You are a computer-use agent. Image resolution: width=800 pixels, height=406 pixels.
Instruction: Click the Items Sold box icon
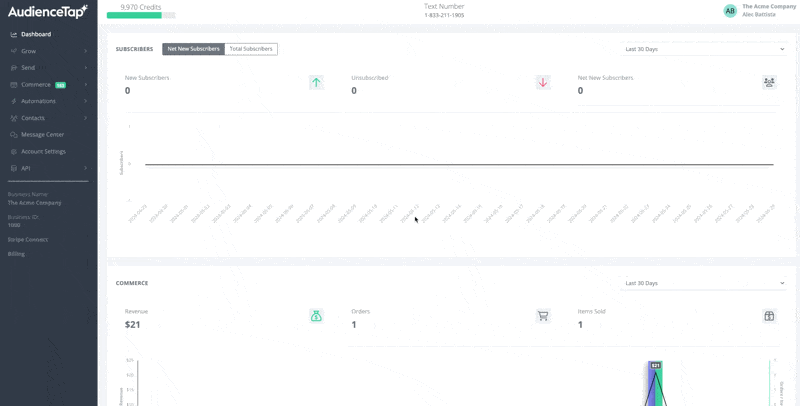(x=769, y=316)
